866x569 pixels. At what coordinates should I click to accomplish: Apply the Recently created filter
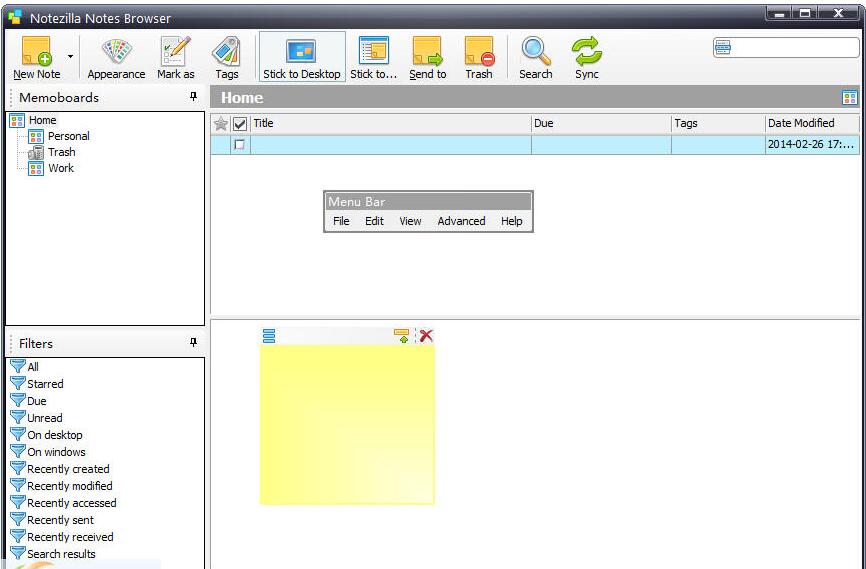(60, 469)
